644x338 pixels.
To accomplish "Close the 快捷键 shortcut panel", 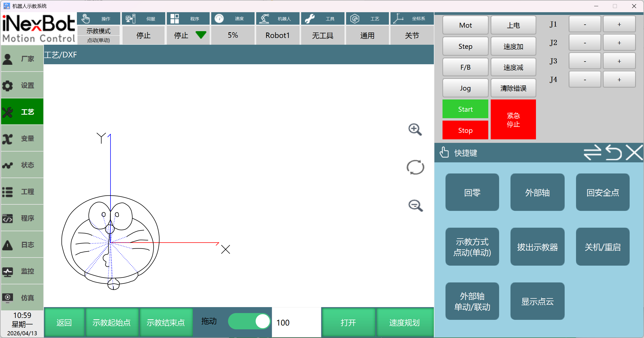I will click(x=634, y=153).
